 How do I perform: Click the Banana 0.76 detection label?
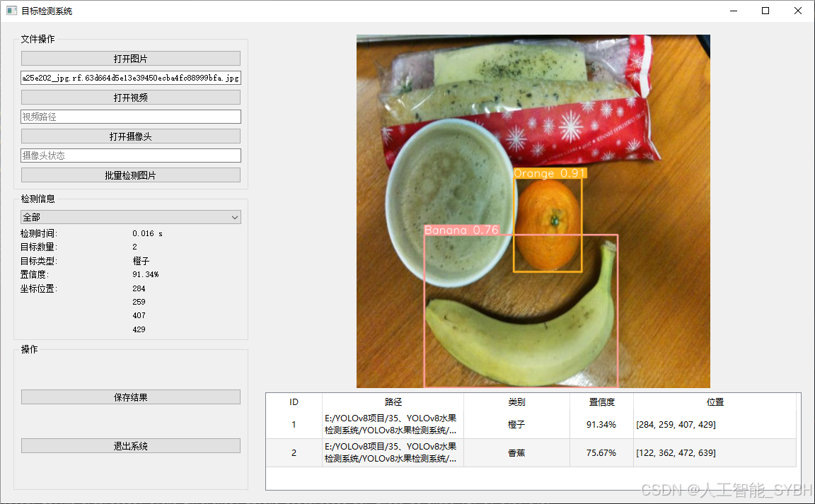461,230
